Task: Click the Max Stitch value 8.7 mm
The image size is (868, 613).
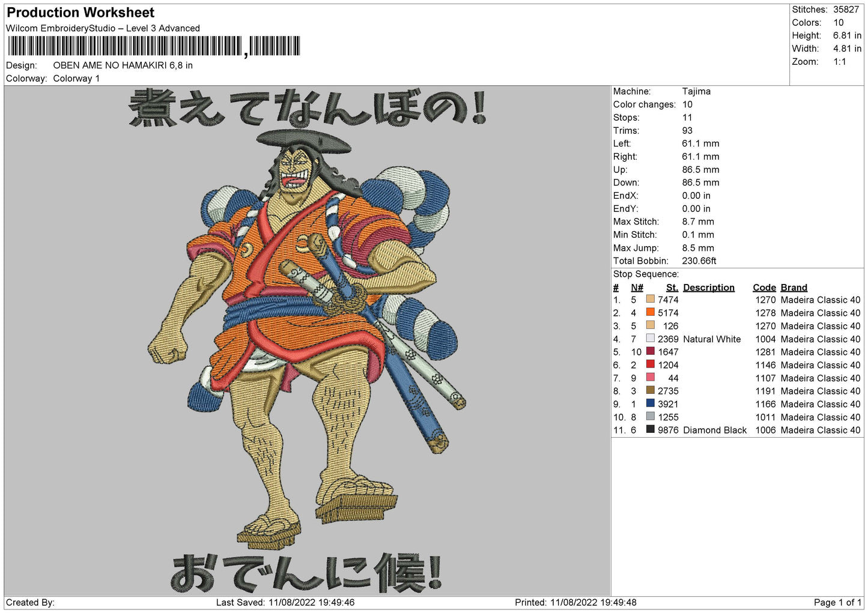Action: coord(698,222)
